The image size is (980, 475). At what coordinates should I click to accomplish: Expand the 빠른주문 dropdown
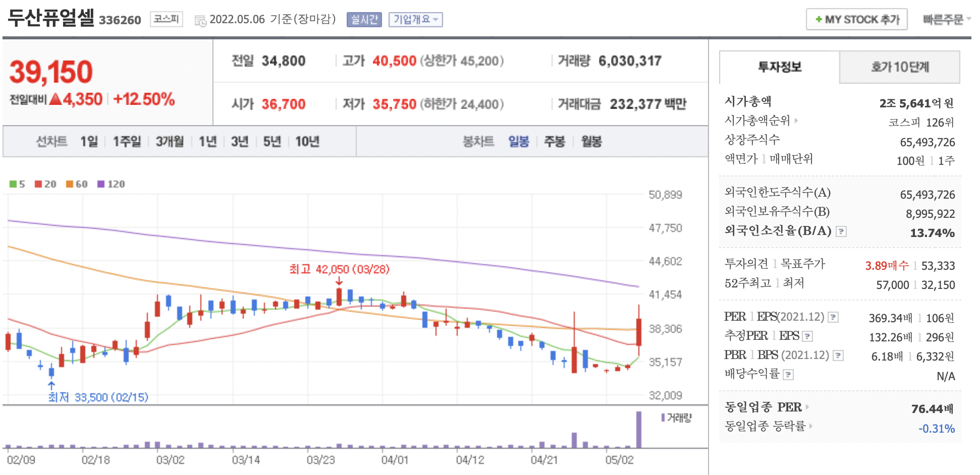pos(947,20)
